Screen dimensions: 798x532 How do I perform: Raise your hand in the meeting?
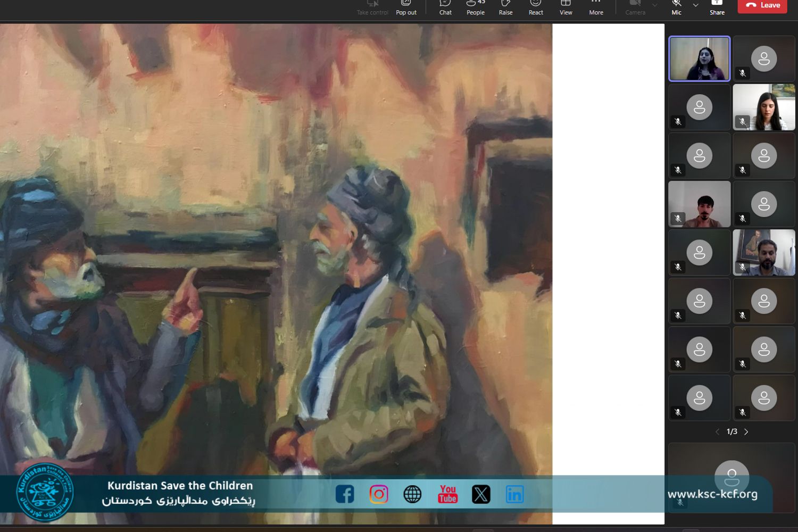tap(505, 7)
